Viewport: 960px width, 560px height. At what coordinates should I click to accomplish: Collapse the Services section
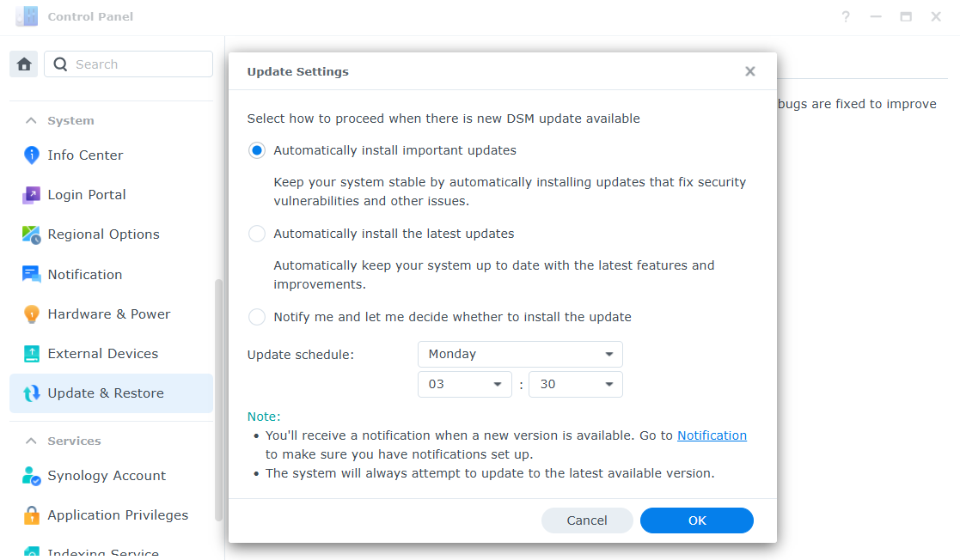click(29, 441)
